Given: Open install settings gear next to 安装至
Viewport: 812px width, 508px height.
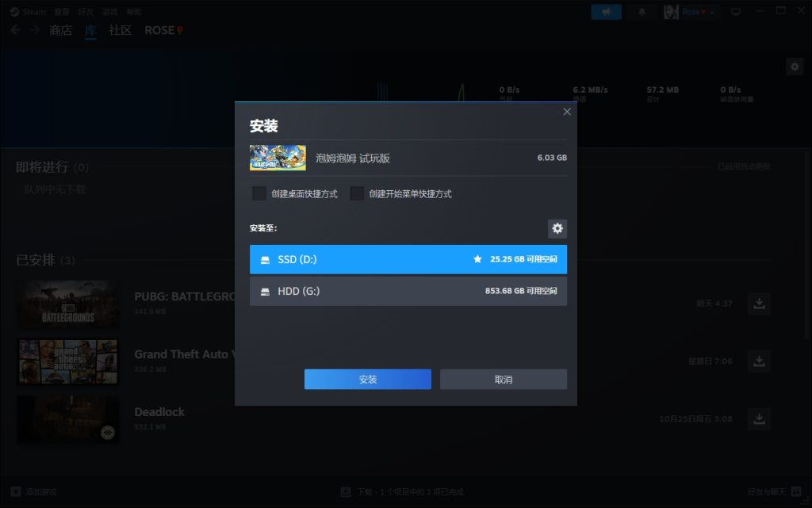Looking at the screenshot, I should [x=557, y=229].
